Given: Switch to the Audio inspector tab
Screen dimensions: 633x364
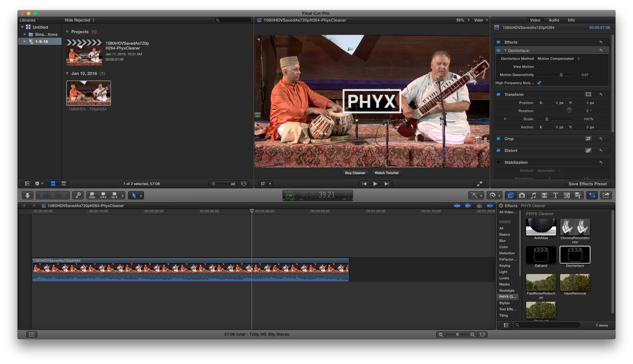Looking at the screenshot, I should [554, 20].
